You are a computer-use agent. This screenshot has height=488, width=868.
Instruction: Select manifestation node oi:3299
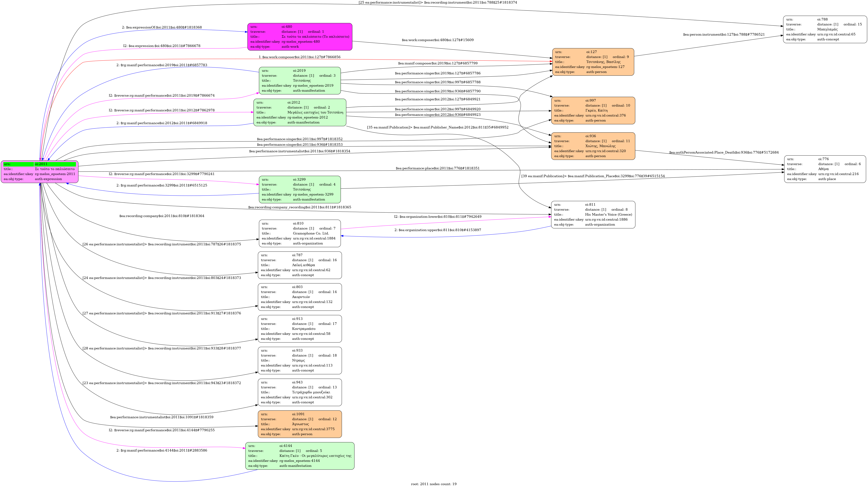(300, 190)
